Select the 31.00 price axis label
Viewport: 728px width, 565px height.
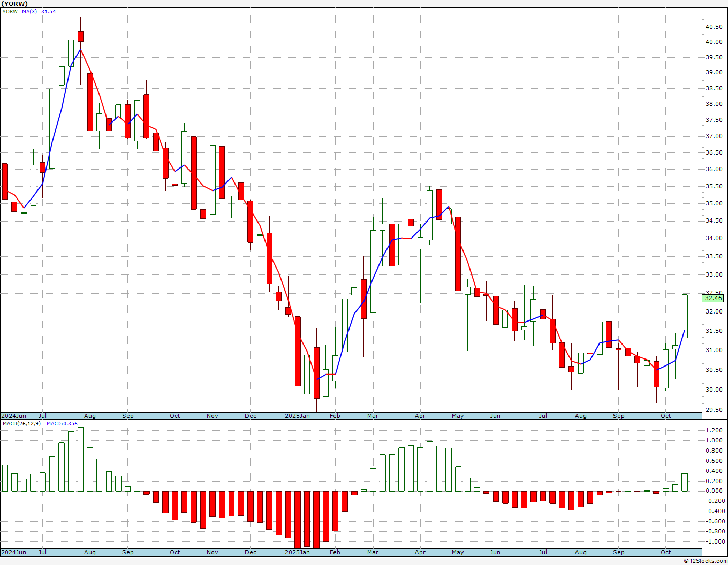pyautogui.click(x=713, y=350)
